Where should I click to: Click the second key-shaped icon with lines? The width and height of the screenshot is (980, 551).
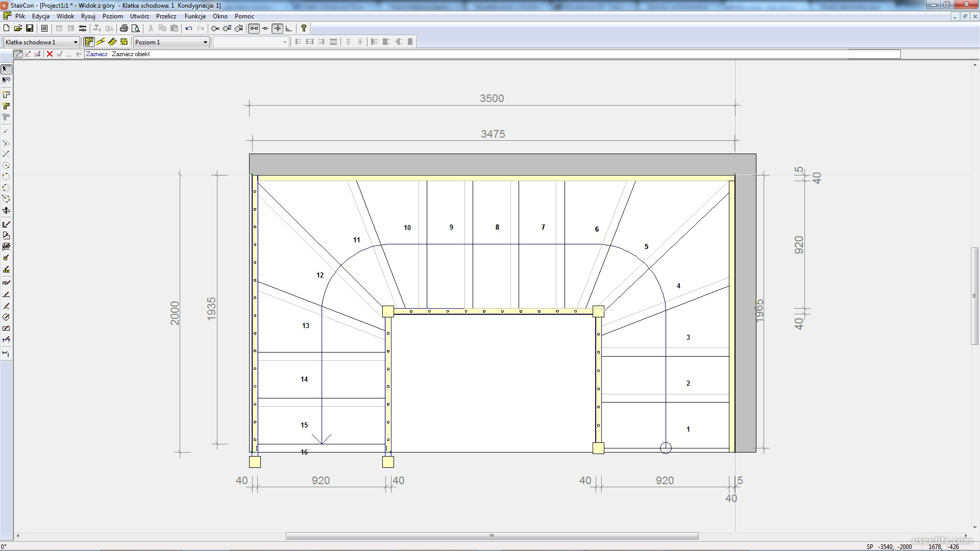tap(227, 29)
